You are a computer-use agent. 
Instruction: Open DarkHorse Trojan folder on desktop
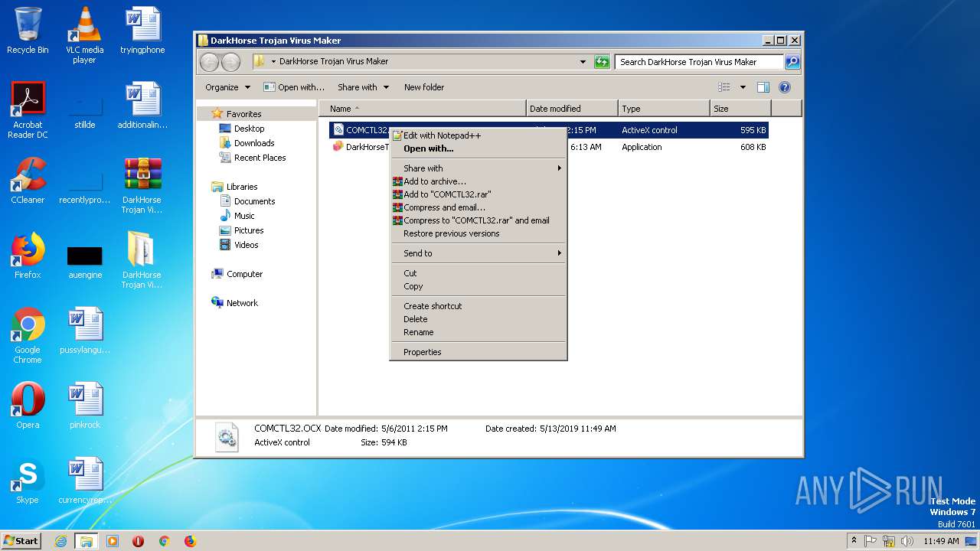(x=142, y=260)
